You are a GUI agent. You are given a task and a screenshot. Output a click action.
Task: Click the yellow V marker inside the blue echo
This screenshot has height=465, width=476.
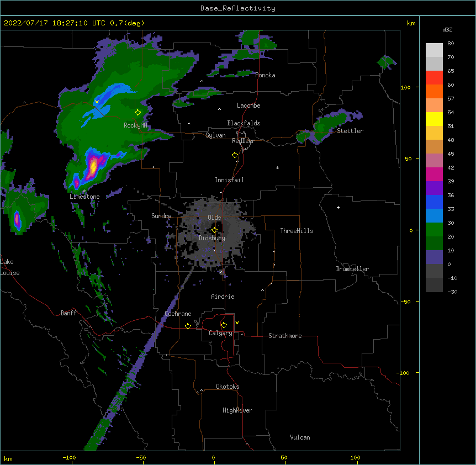coord(97,102)
